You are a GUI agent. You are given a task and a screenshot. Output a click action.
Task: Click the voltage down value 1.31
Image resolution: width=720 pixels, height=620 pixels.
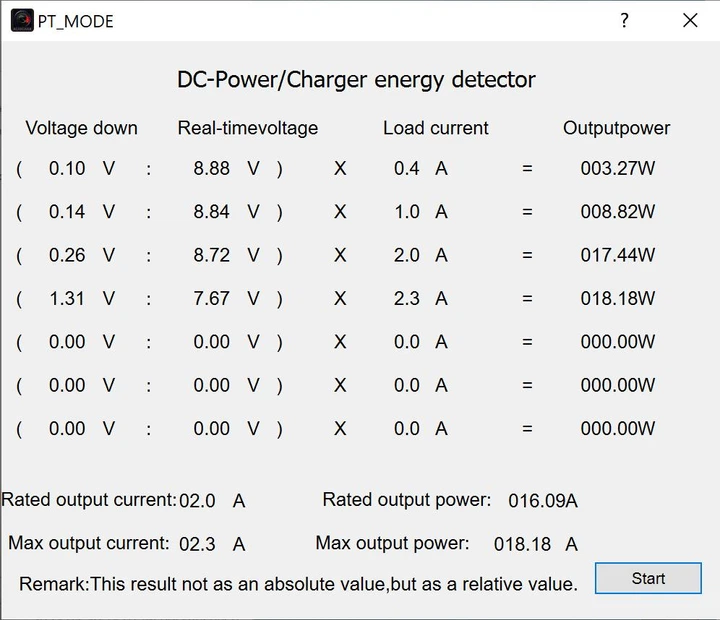tap(67, 299)
